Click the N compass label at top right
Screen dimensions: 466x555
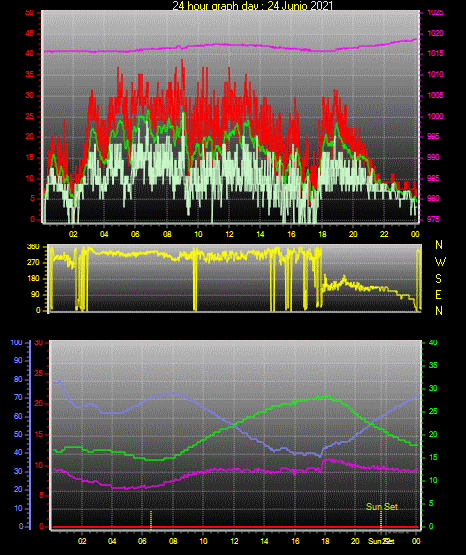pos(439,245)
